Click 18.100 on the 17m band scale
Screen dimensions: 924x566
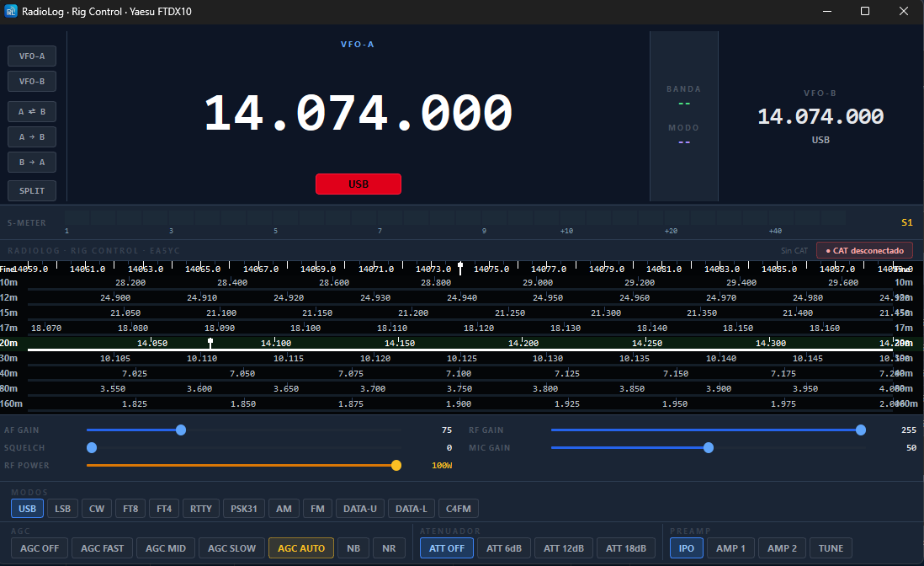305,328
